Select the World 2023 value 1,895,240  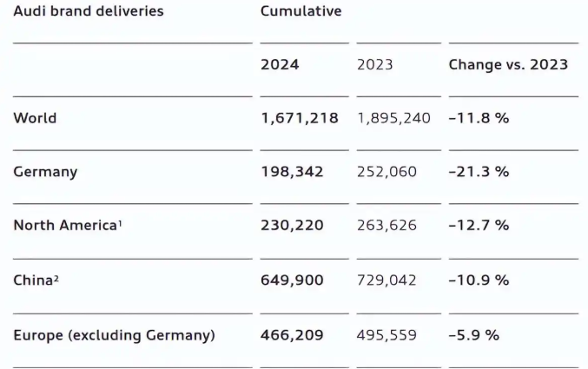393,118
